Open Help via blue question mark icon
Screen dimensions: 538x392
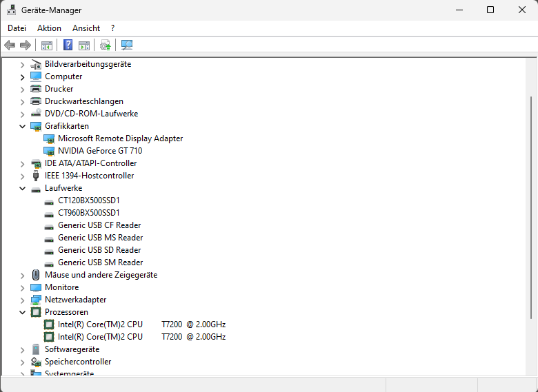tap(68, 45)
